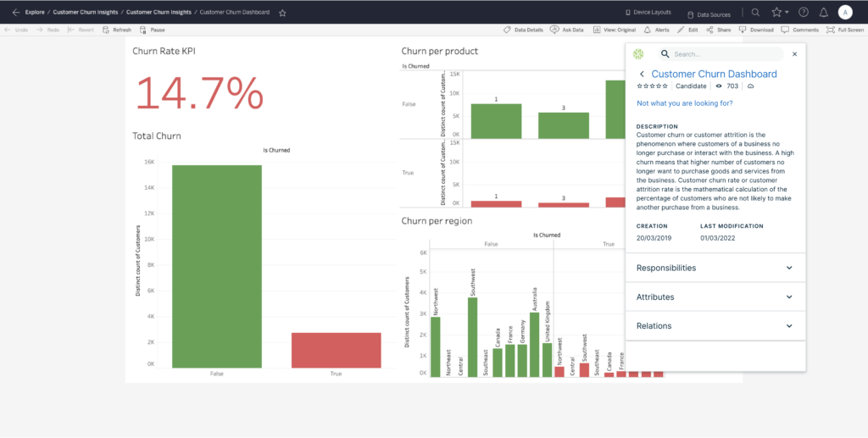Click 'Not what you are looking for?' link
Viewport: 868px width, 438px height.
pyautogui.click(x=685, y=103)
